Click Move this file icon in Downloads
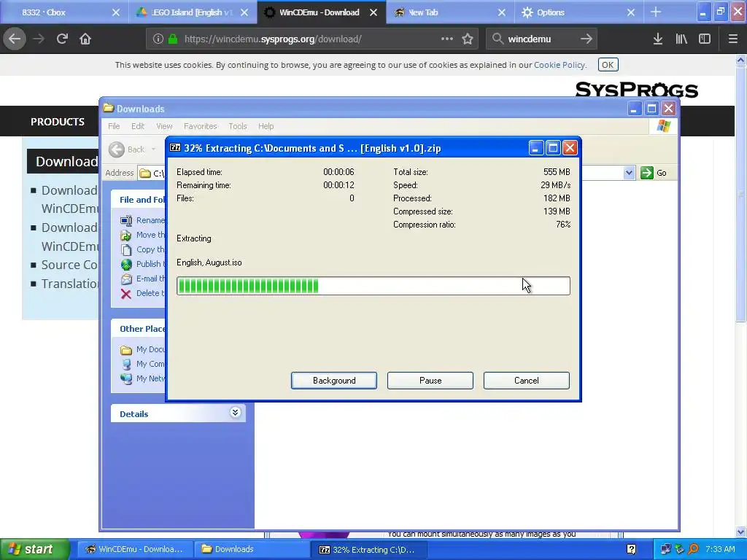The height and width of the screenshot is (560, 747). coord(125,236)
